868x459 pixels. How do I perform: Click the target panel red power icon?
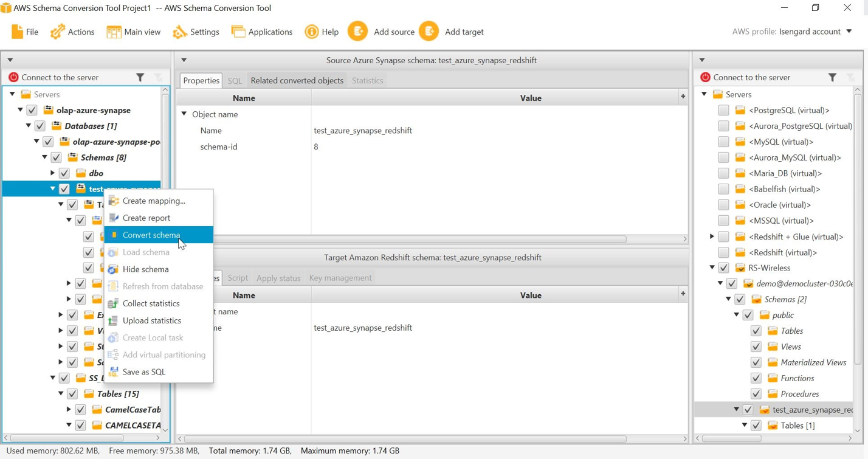click(x=705, y=77)
